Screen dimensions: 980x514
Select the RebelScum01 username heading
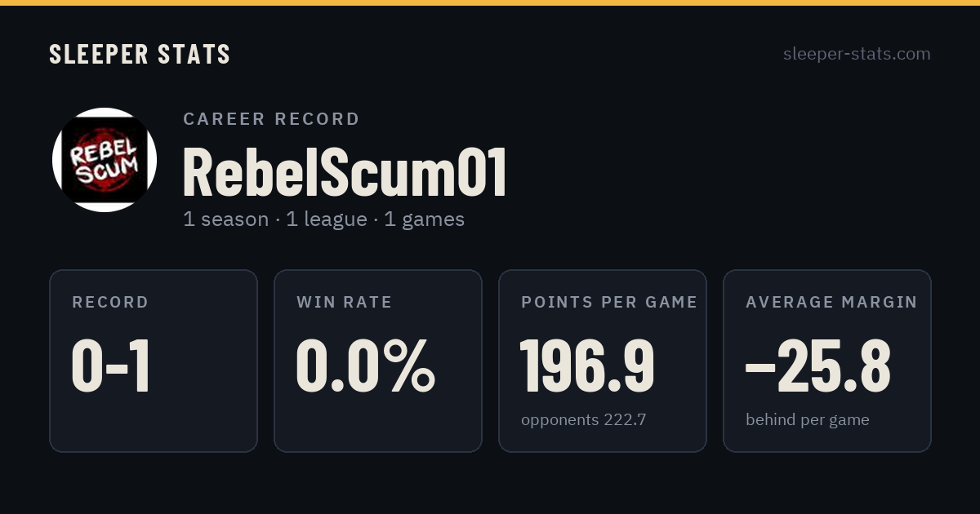(x=345, y=173)
